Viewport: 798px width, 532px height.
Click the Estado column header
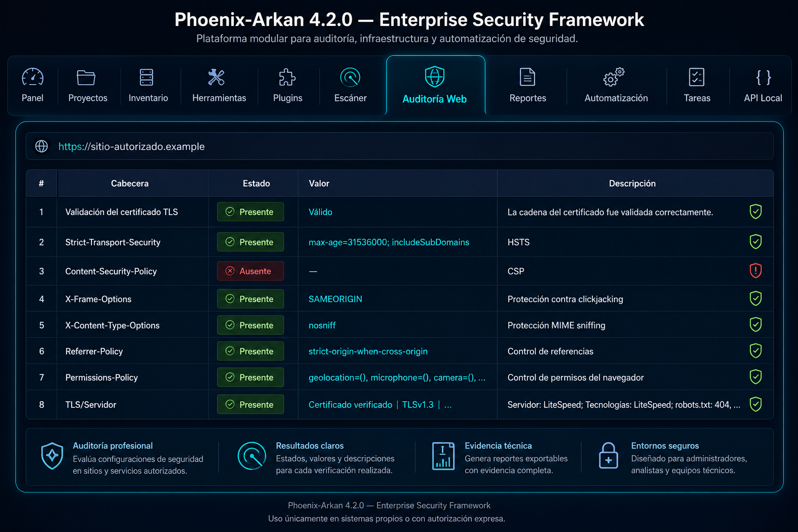(x=256, y=183)
